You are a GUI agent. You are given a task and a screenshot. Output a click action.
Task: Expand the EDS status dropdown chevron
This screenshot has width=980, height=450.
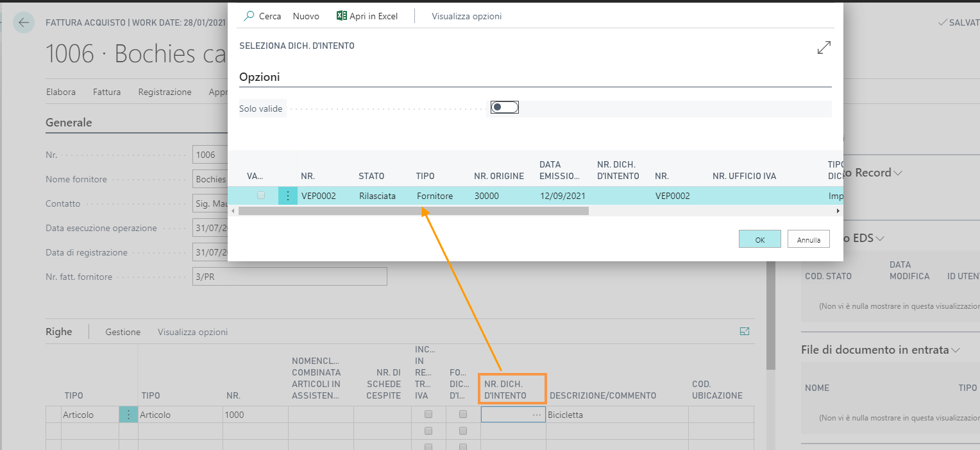coord(880,238)
